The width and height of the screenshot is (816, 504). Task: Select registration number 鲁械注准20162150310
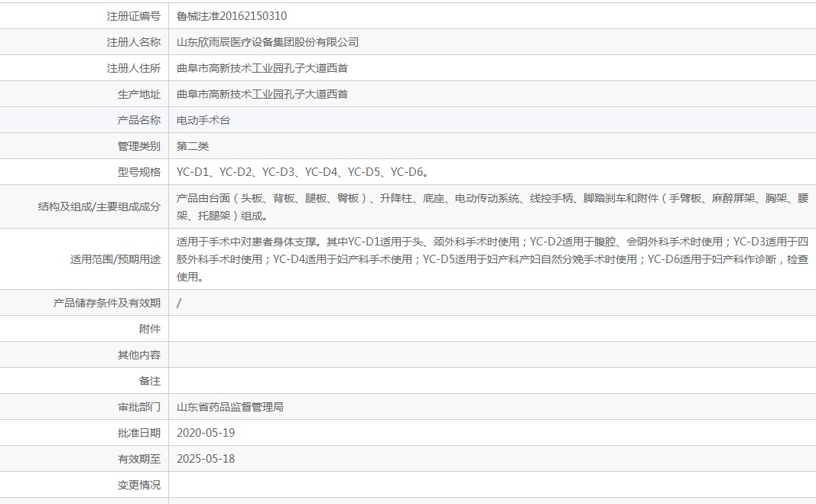(x=232, y=16)
